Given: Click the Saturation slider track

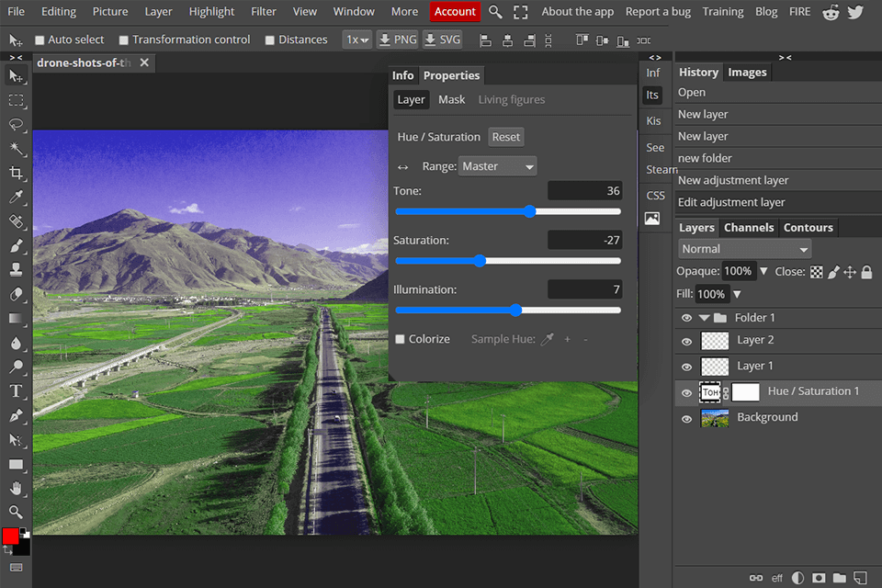Looking at the screenshot, I should (508, 261).
